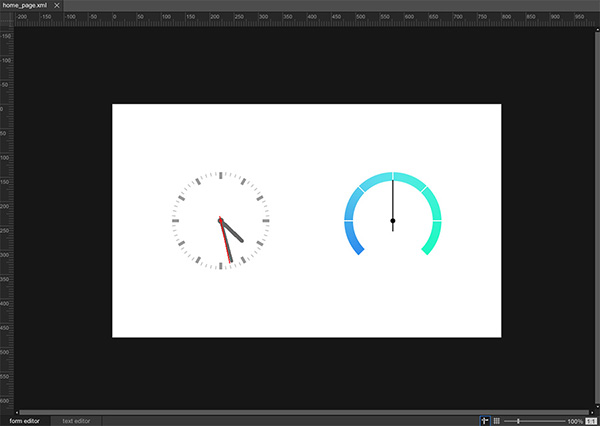Toggle the grid display icon

tap(497, 421)
